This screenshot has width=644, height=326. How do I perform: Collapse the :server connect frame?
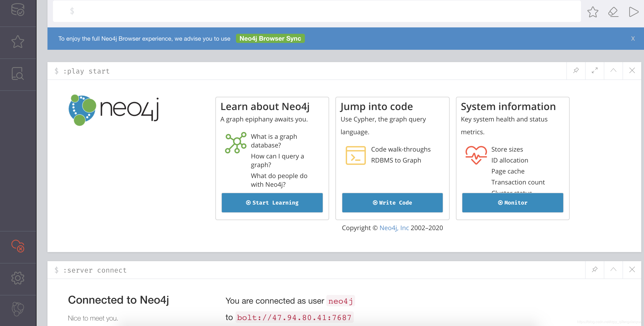pos(613,270)
